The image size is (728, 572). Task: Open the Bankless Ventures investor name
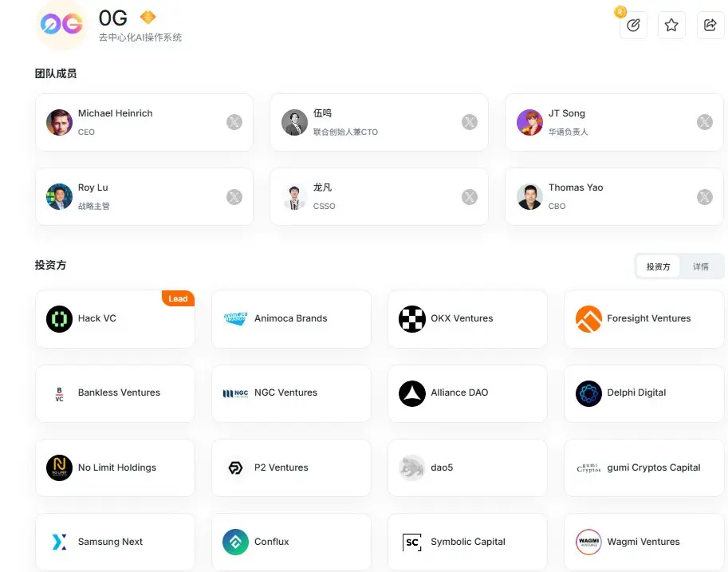119,393
